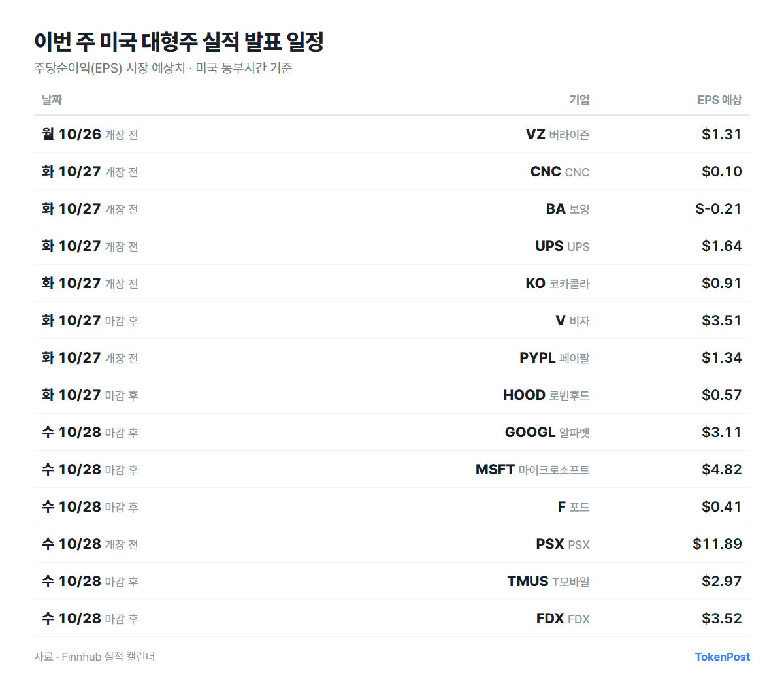Click the $-0.21 EPS value for Boeing
Screen dimensions: 784x688
point(719,208)
